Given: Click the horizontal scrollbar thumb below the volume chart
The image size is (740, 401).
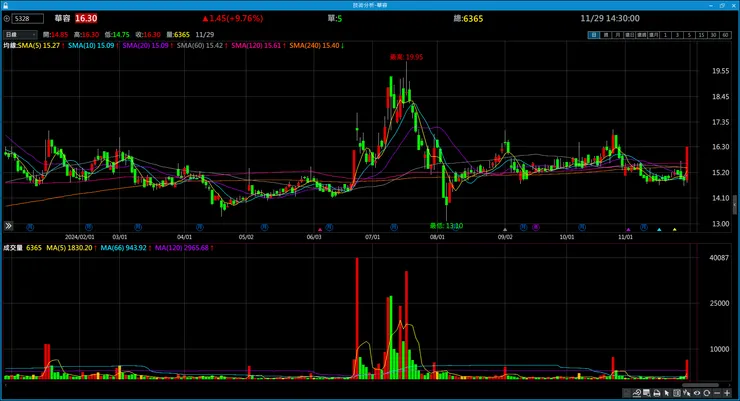Looking at the screenshot, I should (x=700, y=385).
